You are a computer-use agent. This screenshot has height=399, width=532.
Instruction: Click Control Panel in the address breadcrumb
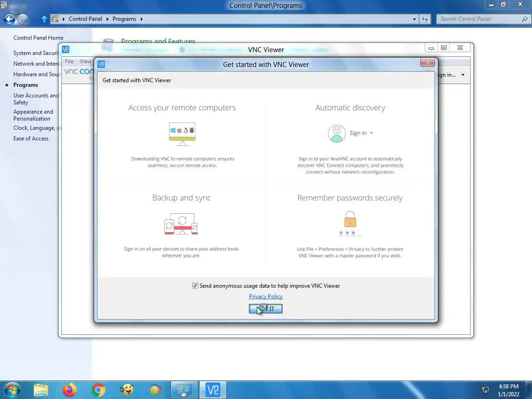(85, 19)
